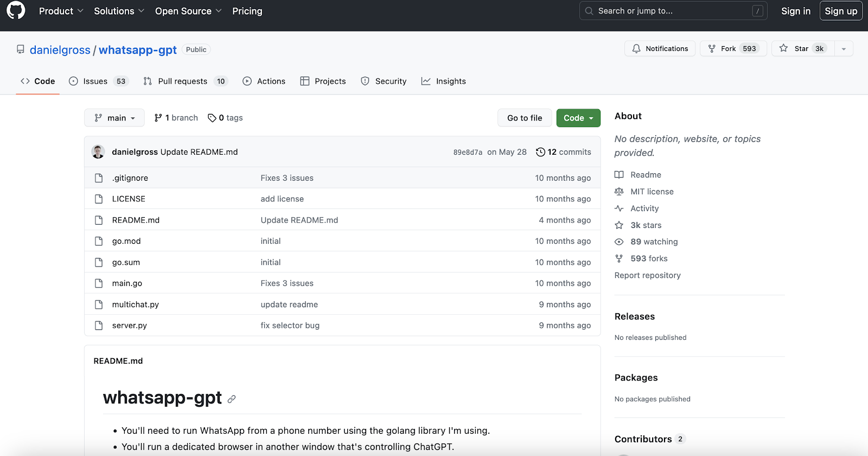Click the scale icon beside MIT license
The image size is (868, 456).
click(x=619, y=192)
